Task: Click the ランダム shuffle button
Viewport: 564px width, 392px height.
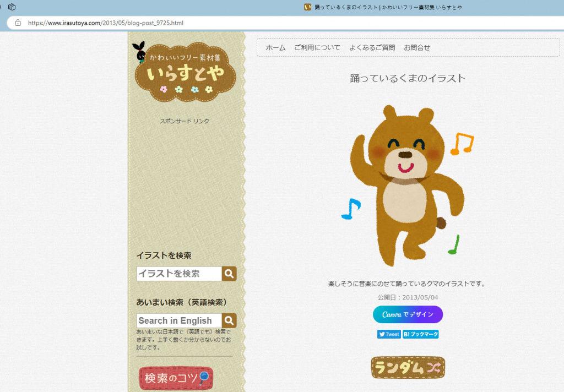Action: [x=408, y=367]
